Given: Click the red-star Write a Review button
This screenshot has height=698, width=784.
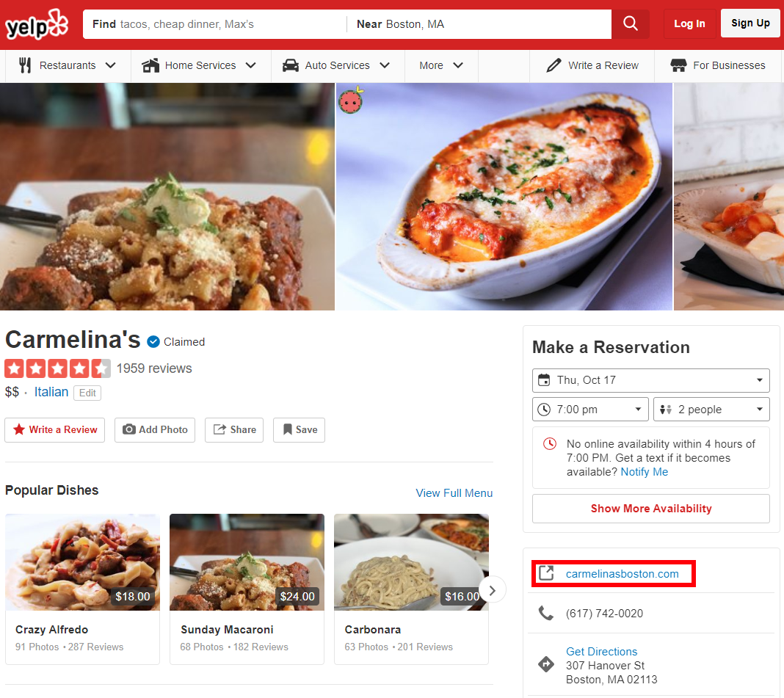Looking at the screenshot, I should point(55,430).
